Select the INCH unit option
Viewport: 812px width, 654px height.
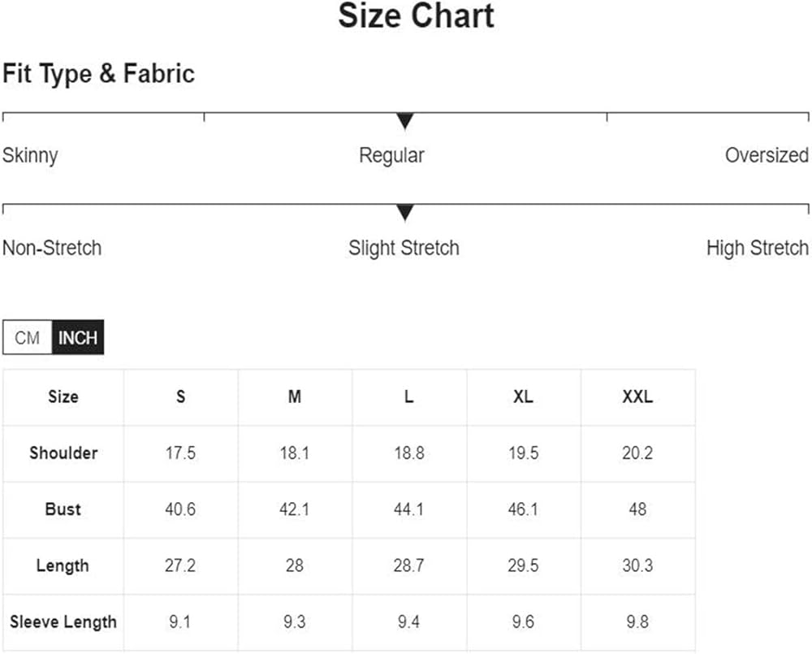point(78,338)
